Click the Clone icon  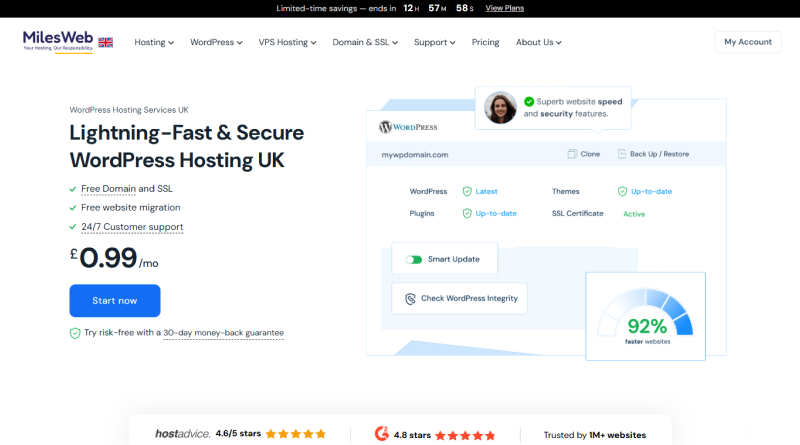click(572, 154)
